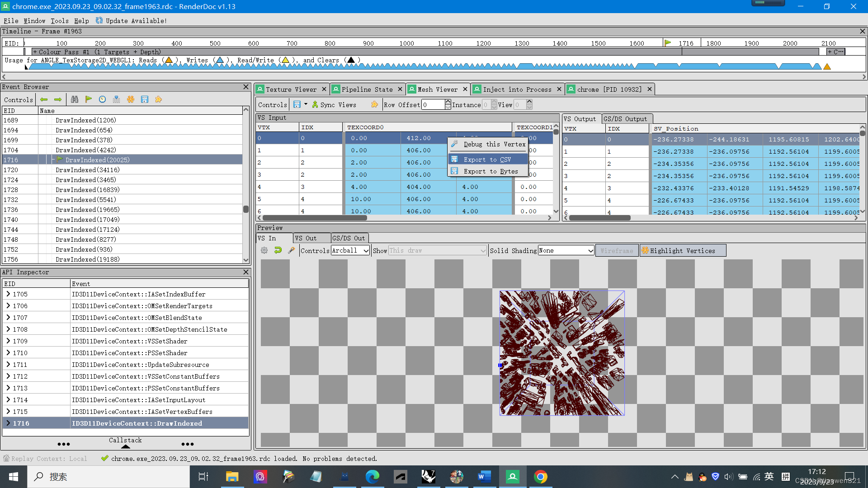Click the Update Available! link

point(135,21)
